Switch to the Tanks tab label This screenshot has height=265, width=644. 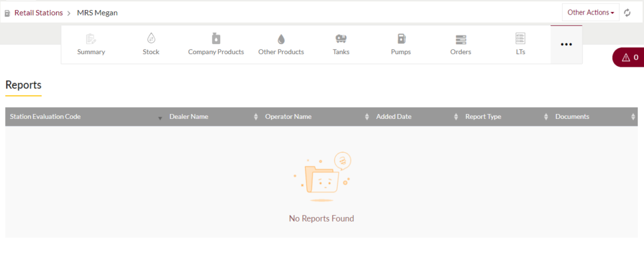pos(341,52)
